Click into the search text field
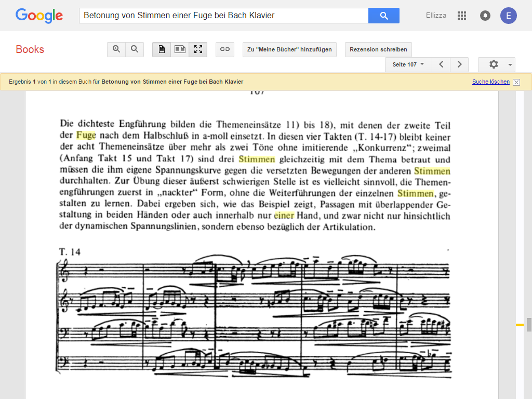This screenshot has height=399, width=532. pos(223,16)
